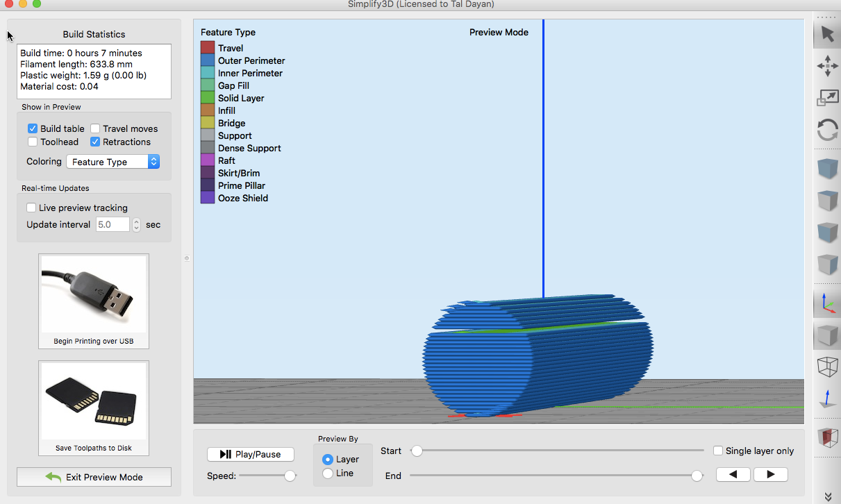
Task: Open the Coloring Feature Type dropdown
Action: 113,162
